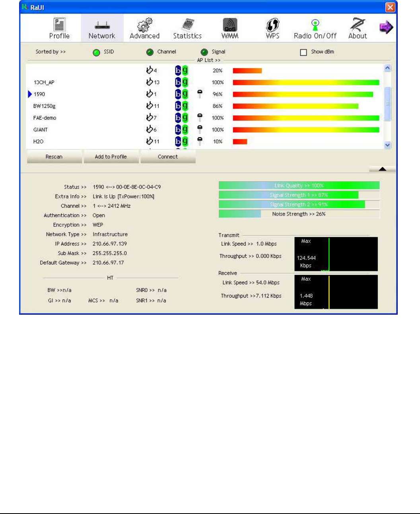Click the Receive throughput graph
This screenshot has width=420, height=514.
pyautogui.click(x=336, y=292)
